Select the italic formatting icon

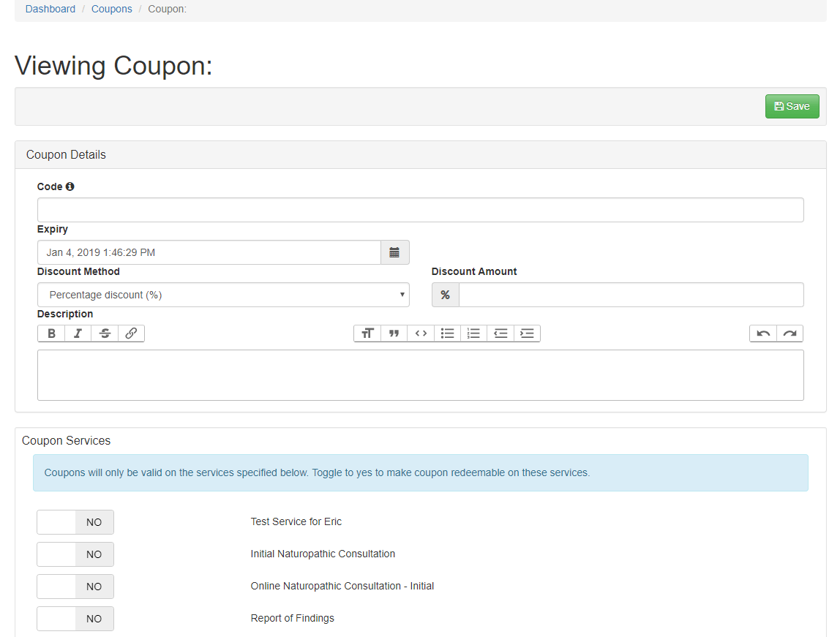pos(78,333)
